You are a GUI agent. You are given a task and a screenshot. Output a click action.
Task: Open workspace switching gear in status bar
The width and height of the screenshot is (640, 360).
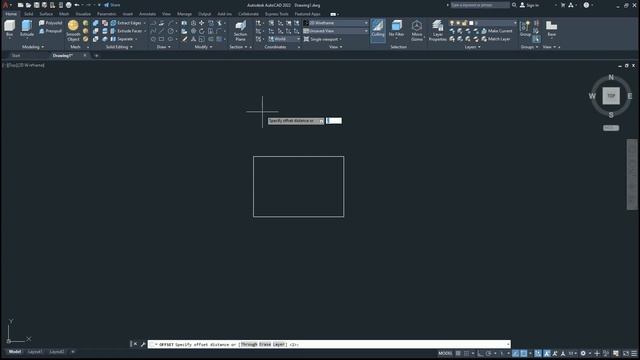(583, 353)
